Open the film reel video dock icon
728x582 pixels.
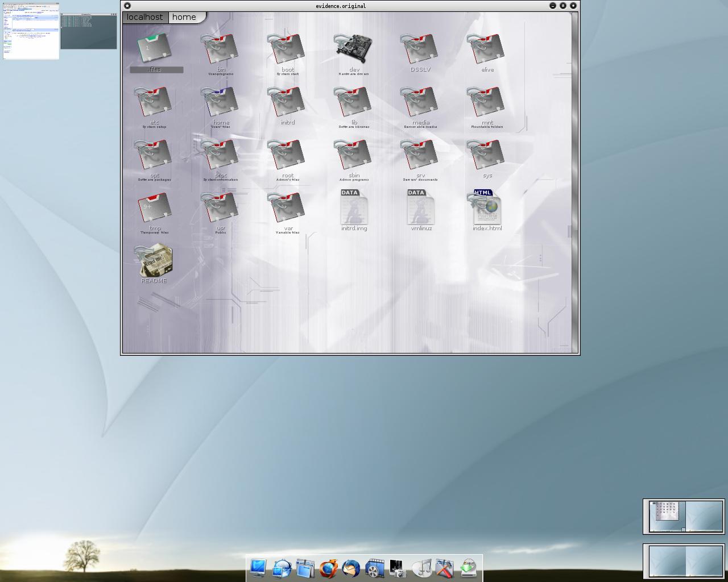click(x=374, y=568)
